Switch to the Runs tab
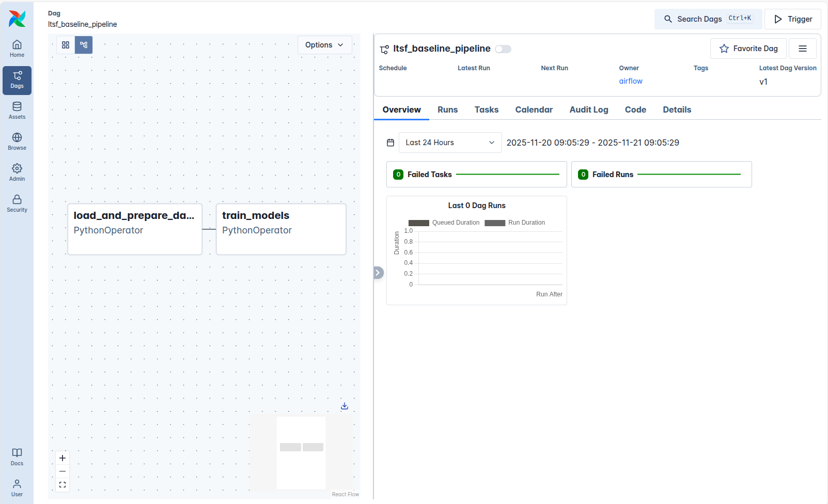Image resolution: width=828 pixels, height=504 pixels. pos(448,109)
